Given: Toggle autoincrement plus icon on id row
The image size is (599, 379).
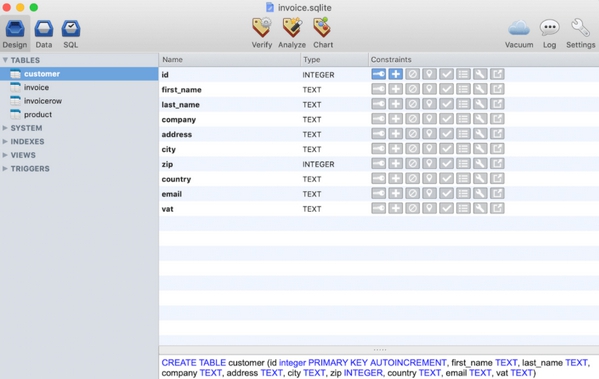Looking at the screenshot, I should pos(395,74).
